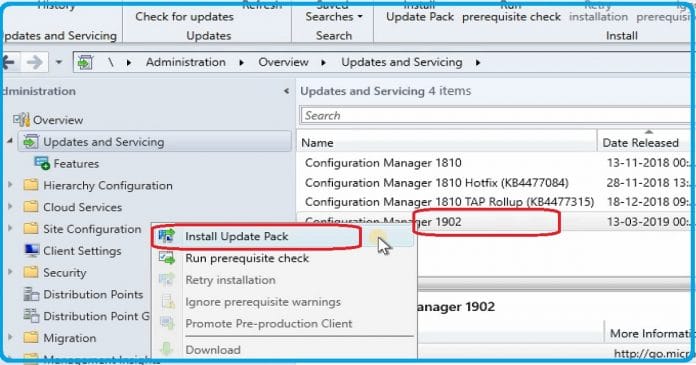Expand the Security tree node
Screen dimensions: 696x365
(x=10, y=272)
